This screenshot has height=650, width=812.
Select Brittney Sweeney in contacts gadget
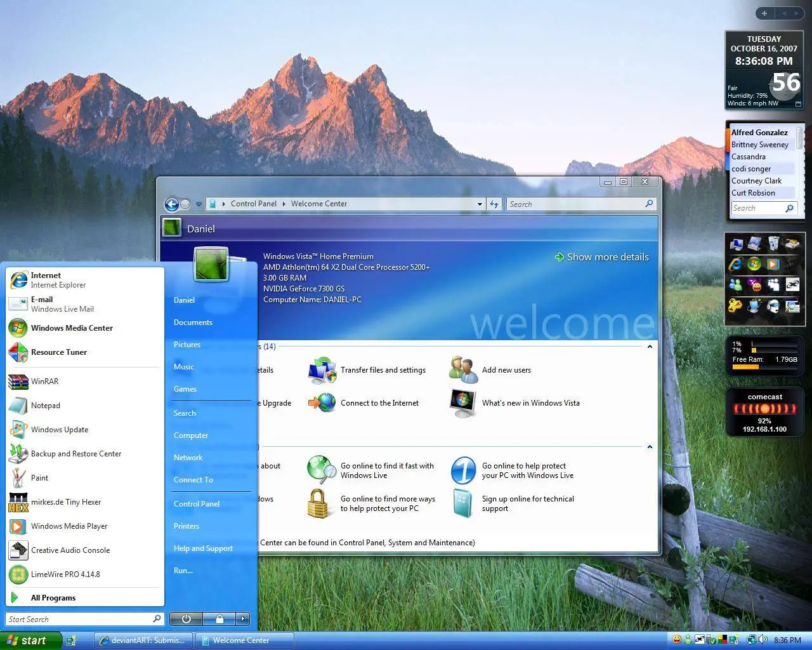761,145
